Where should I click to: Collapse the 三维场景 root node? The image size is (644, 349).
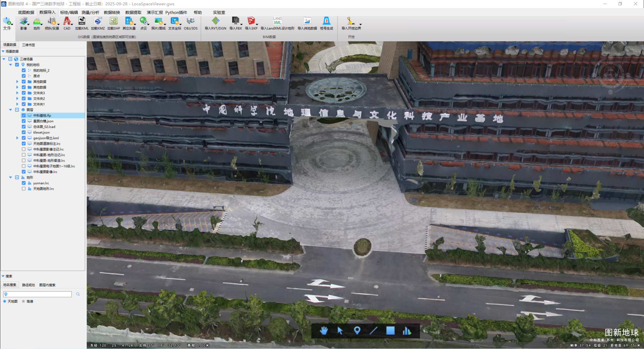point(4,59)
